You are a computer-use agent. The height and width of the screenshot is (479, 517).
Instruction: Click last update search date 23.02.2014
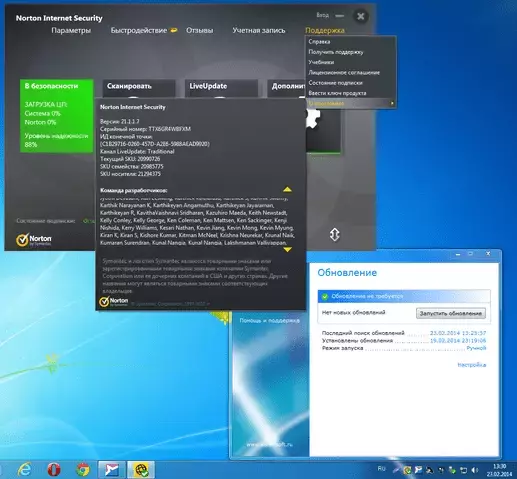click(x=458, y=333)
